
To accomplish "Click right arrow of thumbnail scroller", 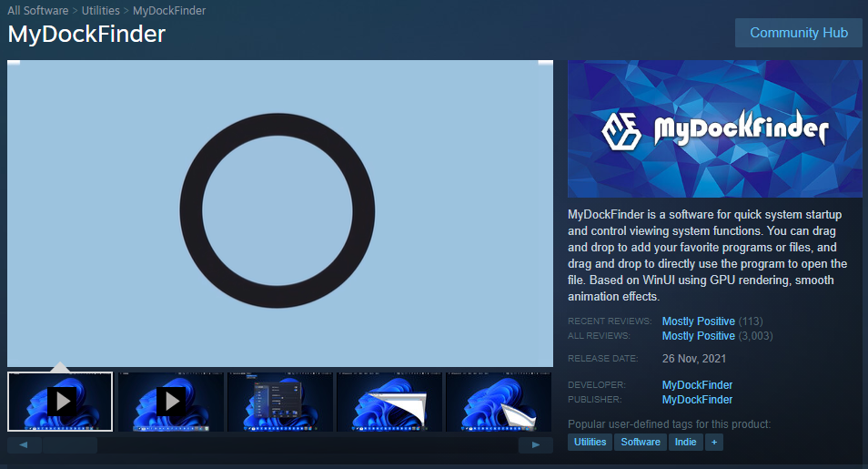I will click(535, 444).
